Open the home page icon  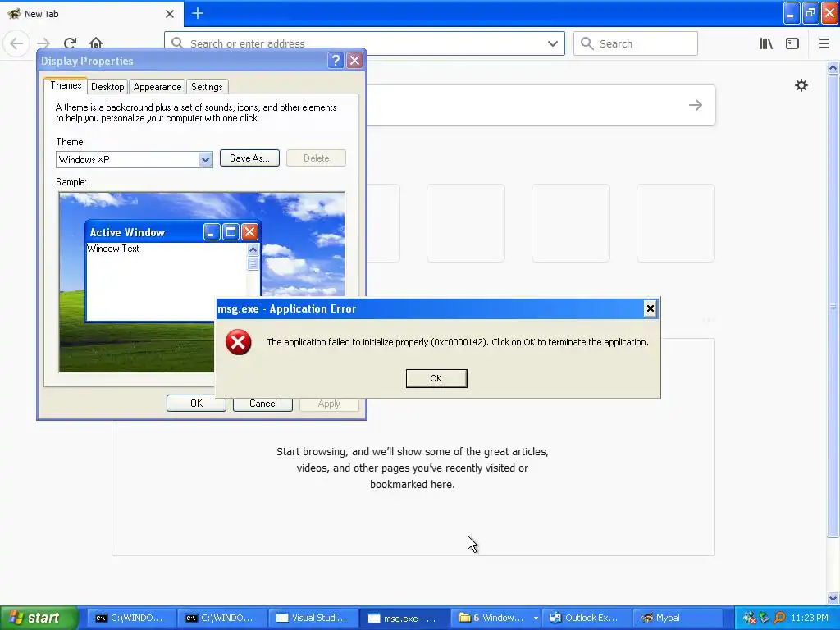[x=96, y=43]
